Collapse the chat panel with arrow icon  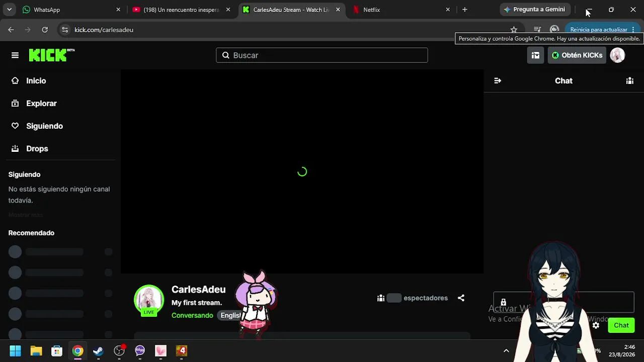pos(498,81)
